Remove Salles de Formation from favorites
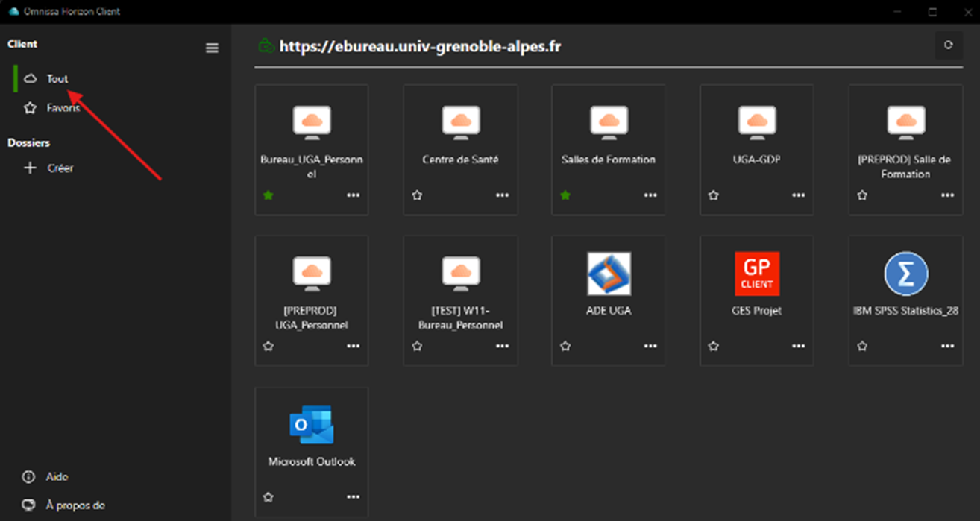980x521 pixels. coord(565,195)
